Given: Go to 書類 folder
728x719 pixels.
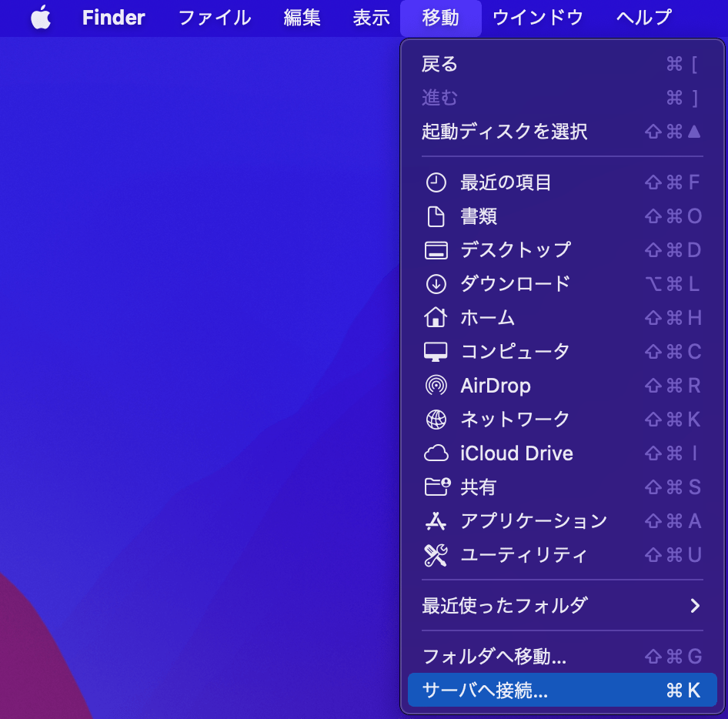Looking at the screenshot, I should click(x=563, y=216).
